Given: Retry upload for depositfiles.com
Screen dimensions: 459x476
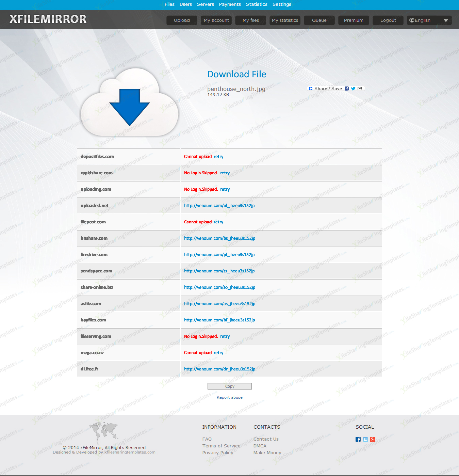Looking at the screenshot, I should pos(218,157).
